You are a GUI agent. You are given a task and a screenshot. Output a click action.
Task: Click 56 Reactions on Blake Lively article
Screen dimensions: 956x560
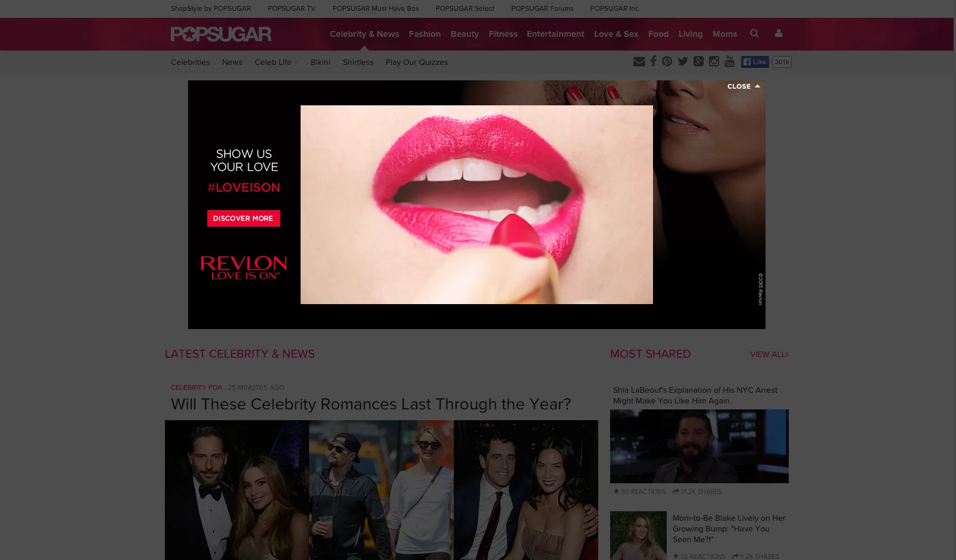[x=699, y=556]
